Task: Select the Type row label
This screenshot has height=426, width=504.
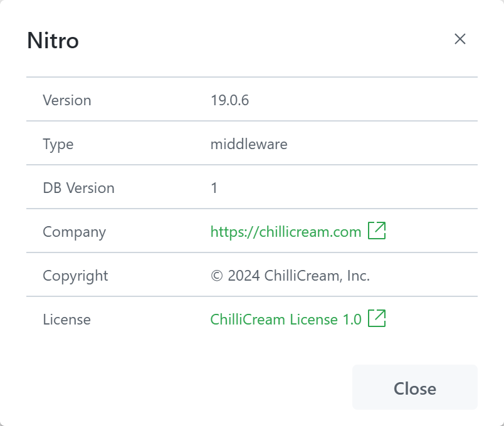Action: coord(58,144)
